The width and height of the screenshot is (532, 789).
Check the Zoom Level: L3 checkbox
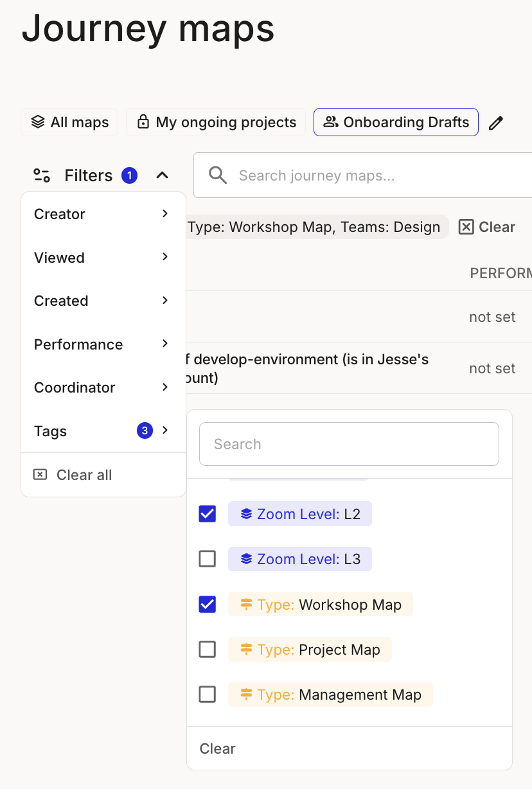coord(208,559)
